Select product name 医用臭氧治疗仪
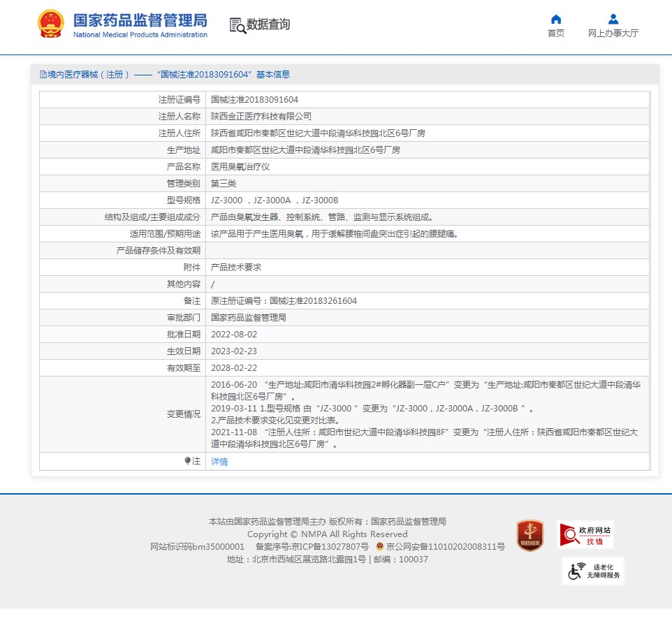672x621 pixels. point(240,167)
